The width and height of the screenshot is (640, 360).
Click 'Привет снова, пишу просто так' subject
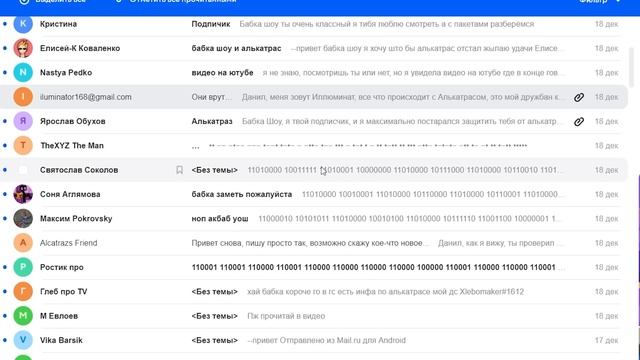tap(310, 243)
